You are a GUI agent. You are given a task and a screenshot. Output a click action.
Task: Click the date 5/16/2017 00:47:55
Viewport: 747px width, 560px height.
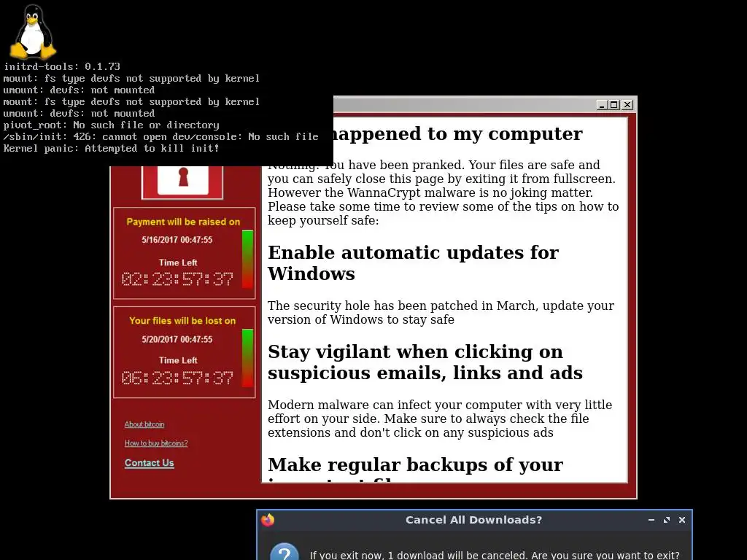click(x=177, y=240)
